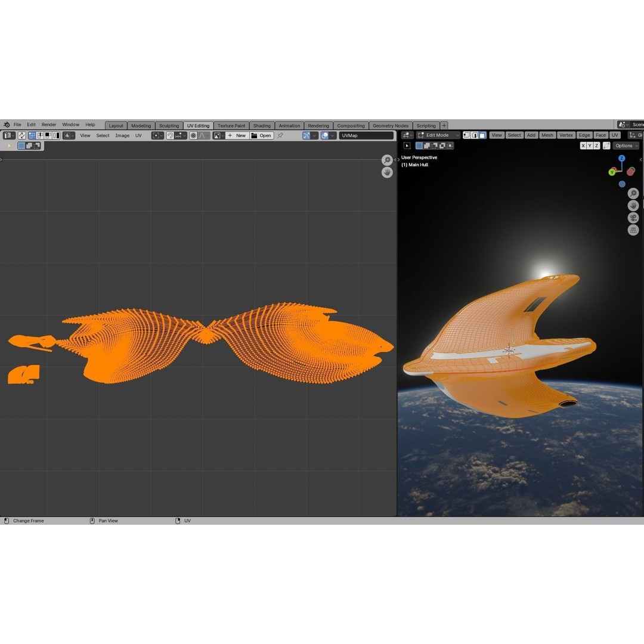Screen dimensions: 644x644
Task: Toggle perspective/orthographic grid icon
Action: (x=633, y=230)
